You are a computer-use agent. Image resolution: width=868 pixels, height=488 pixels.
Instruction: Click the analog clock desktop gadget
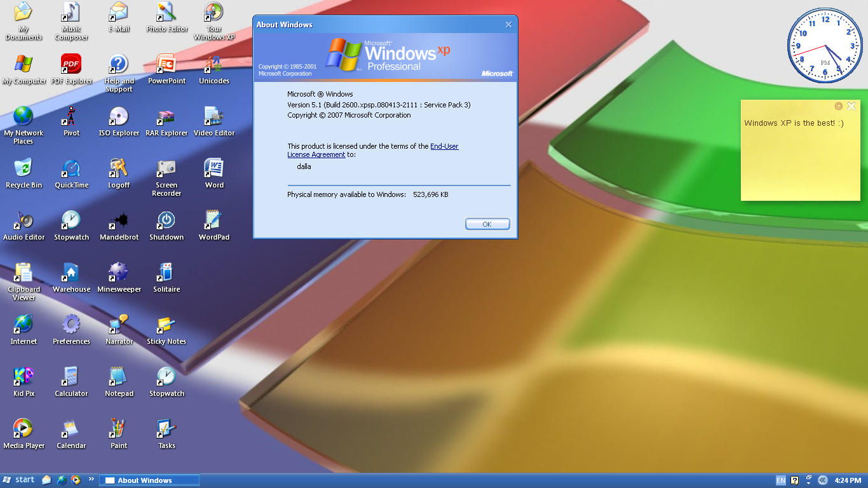coord(825,46)
